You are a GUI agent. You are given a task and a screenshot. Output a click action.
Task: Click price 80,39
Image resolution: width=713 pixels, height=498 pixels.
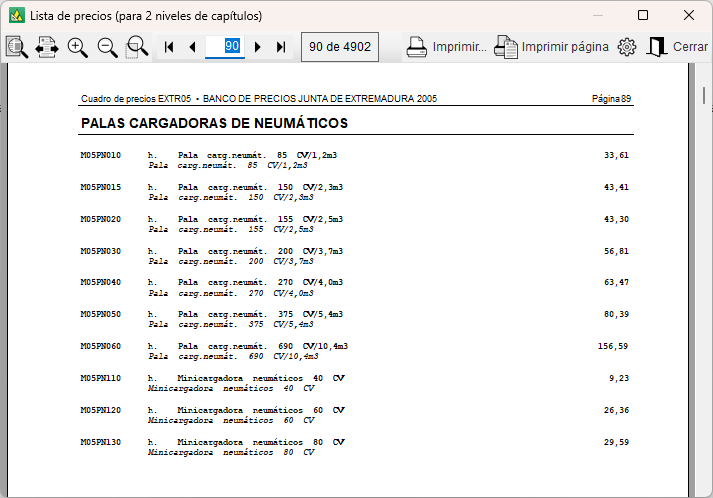(616, 314)
